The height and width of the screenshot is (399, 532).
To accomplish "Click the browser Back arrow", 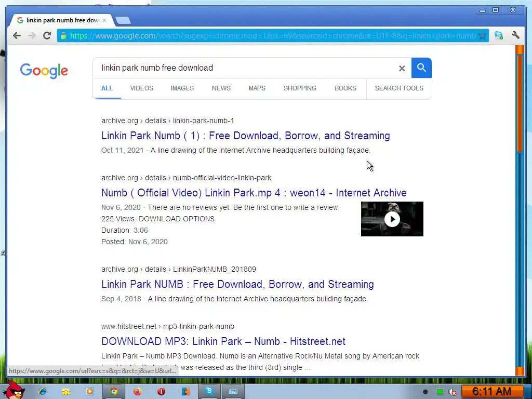I will [17, 36].
